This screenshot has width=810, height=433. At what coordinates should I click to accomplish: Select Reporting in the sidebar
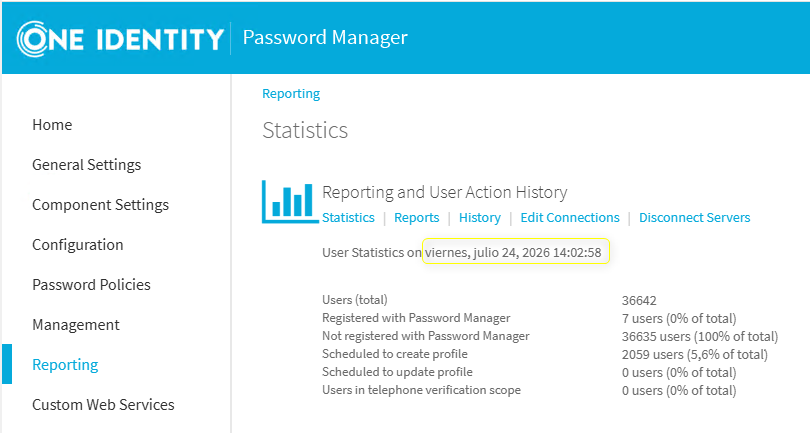[x=65, y=364]
